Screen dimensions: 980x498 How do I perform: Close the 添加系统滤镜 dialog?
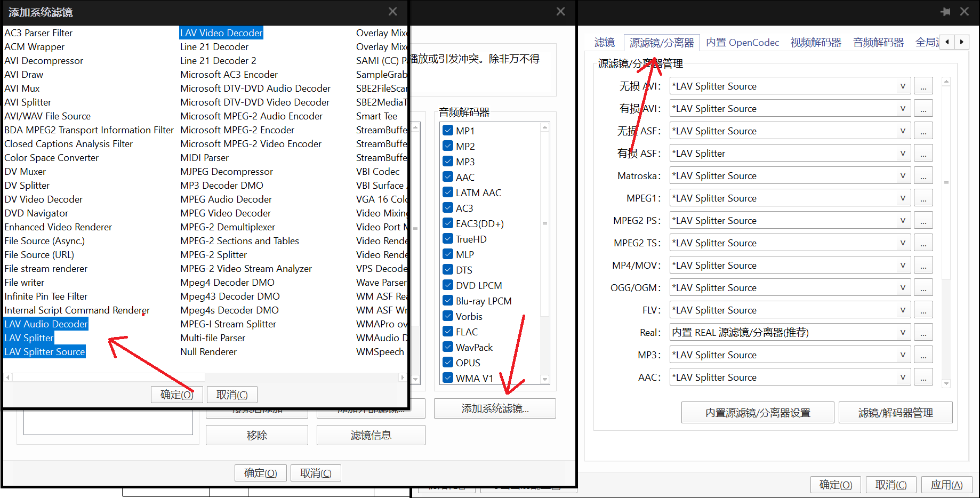(x=393, y=12)
